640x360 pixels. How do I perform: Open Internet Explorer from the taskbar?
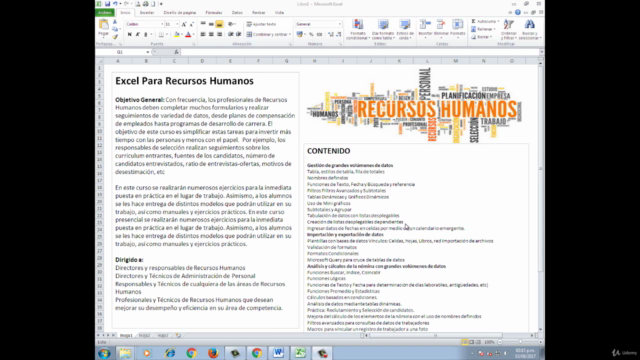169,353
